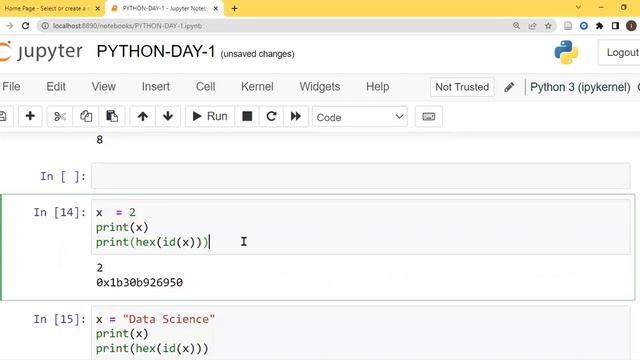The width and height of the screenshot is (640, 360).
Task: Reload the page
Action: point(25,26)
